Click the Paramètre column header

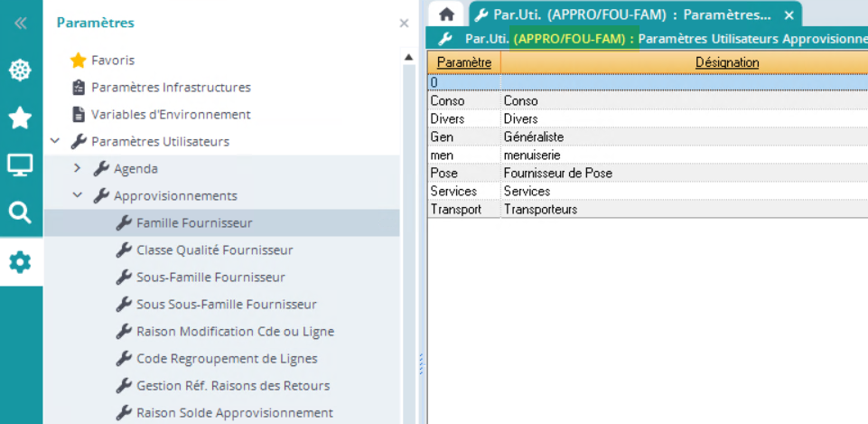(464, 62)
